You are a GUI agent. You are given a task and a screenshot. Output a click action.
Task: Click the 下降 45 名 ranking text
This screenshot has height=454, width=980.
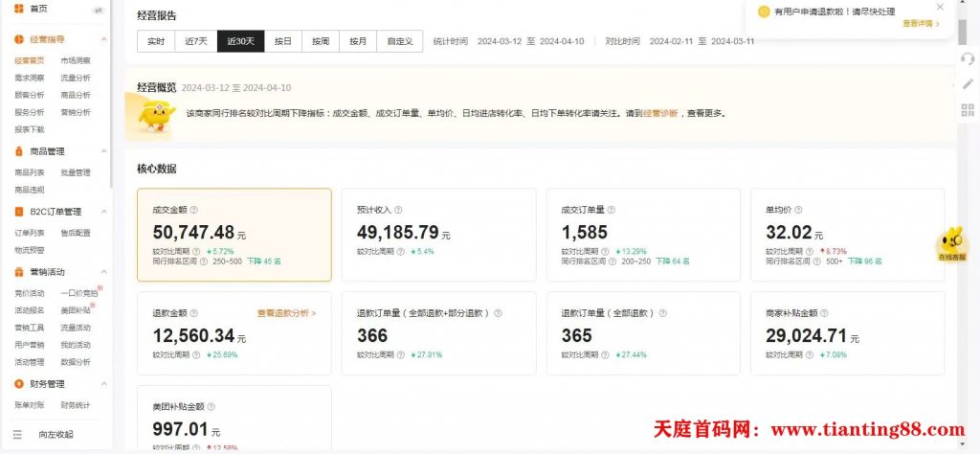pyautogui.click(x=264, y=261)
